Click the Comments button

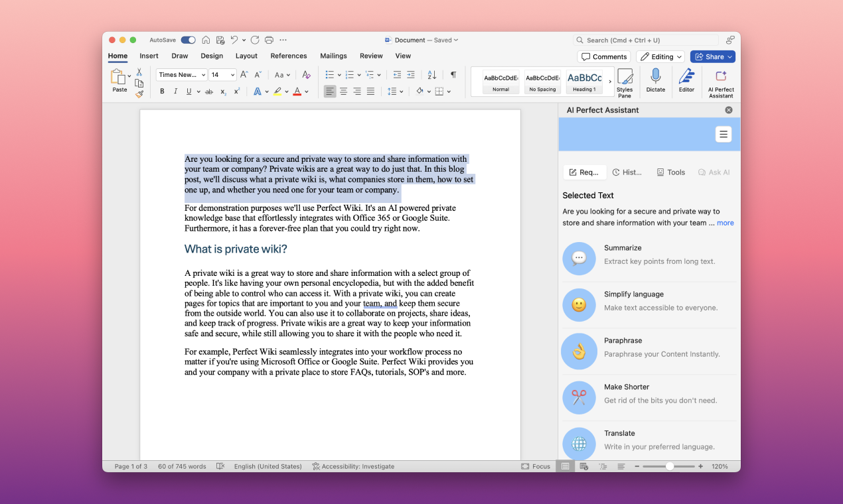[603, 56]
